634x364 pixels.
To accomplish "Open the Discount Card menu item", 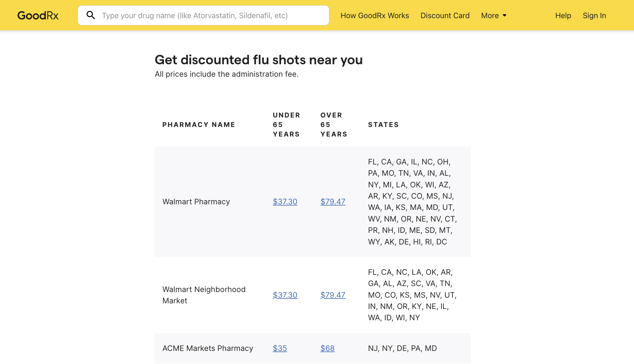I will point(445,15).
